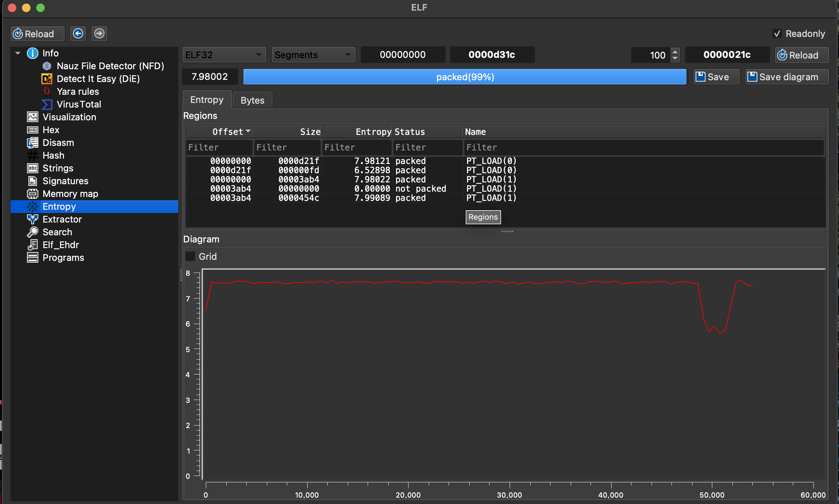Image resolution: width=839 pixels, height=504 pixels.
Task: Open the Disasm view
Action: (x=58, y=143)
